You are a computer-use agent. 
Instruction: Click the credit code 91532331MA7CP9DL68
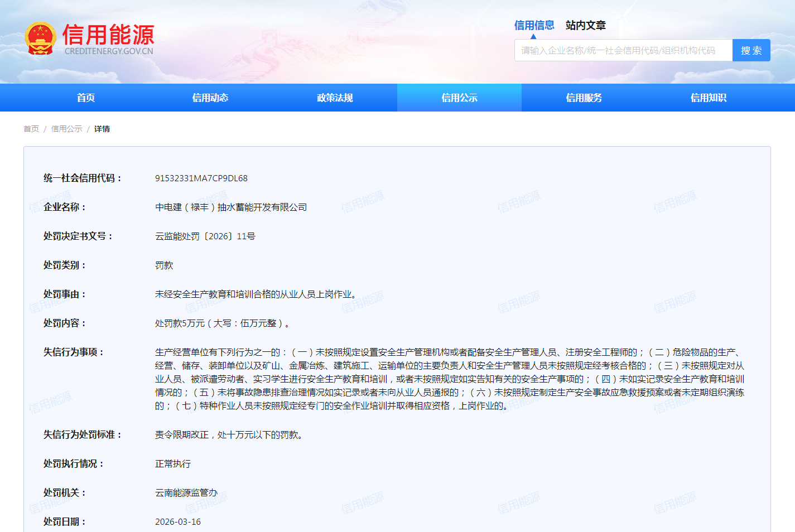(x=201, y=178)
